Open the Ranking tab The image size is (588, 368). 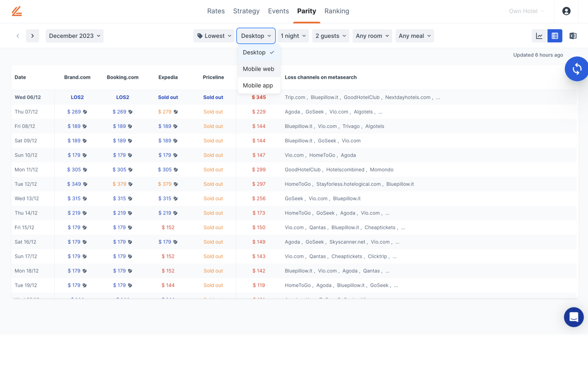click(337, 11)
